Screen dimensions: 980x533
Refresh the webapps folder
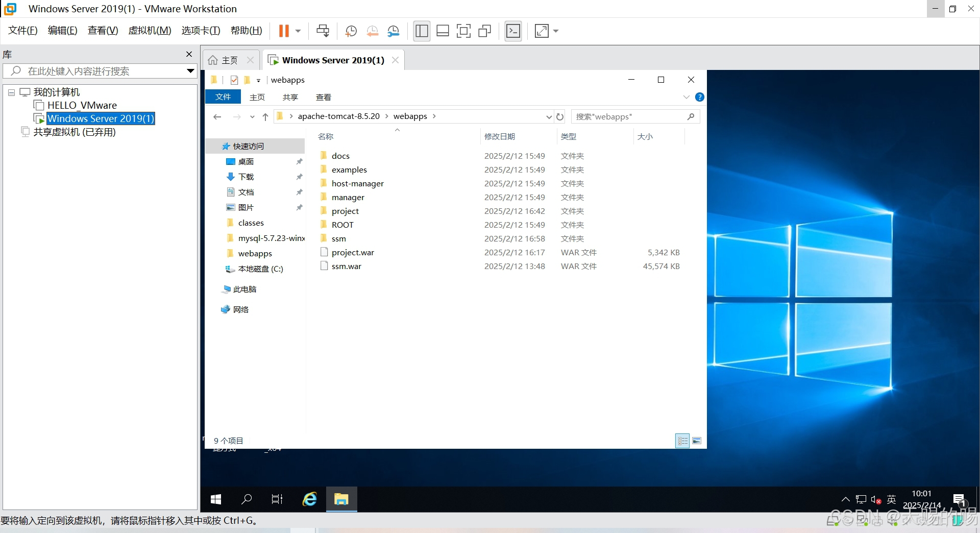[560, 117]
